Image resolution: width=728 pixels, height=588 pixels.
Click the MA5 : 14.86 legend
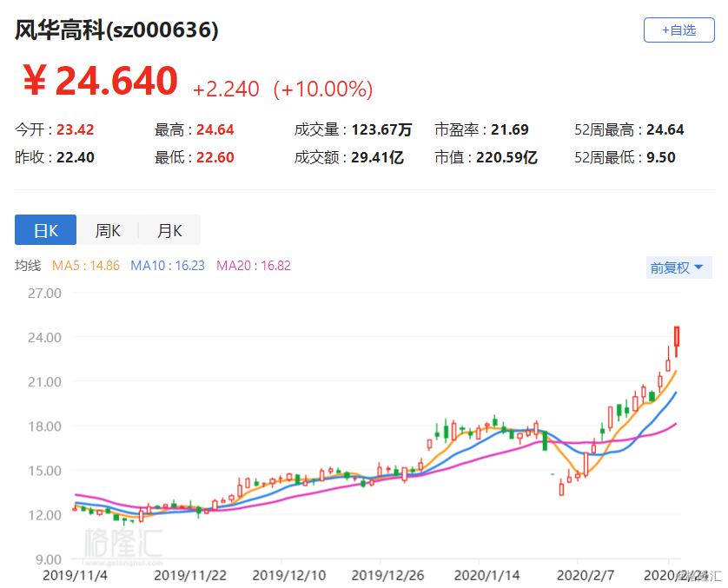point(86,266)
